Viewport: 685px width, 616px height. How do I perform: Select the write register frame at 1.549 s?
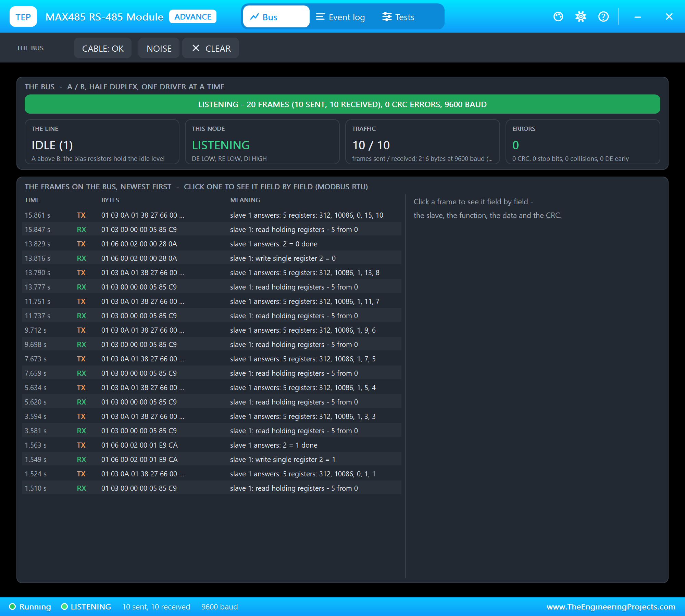212,460
